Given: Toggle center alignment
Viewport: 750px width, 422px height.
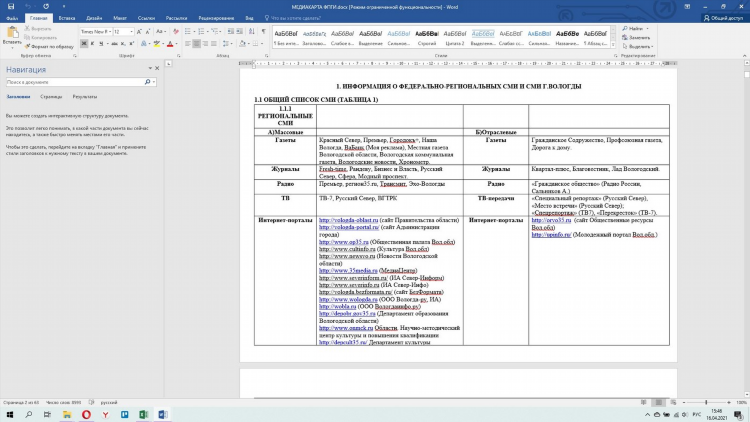Looking at the screenshot, I should point(196,44).
